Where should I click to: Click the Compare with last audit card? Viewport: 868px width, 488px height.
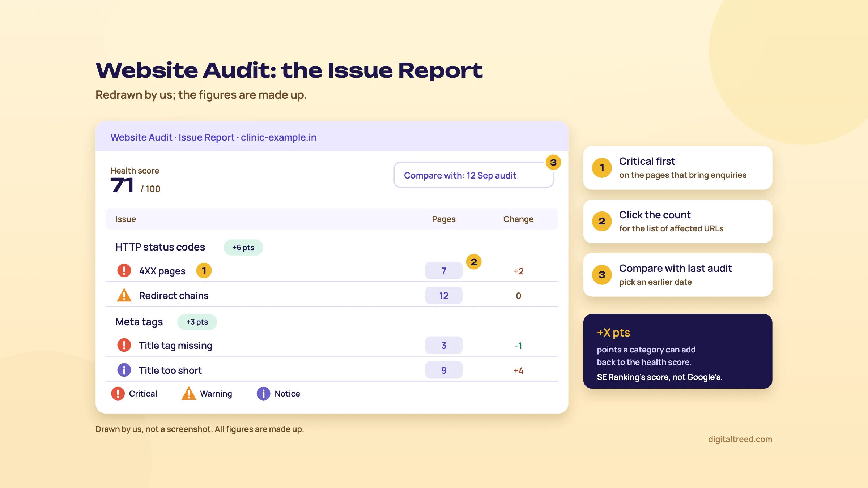pos(678,275)
